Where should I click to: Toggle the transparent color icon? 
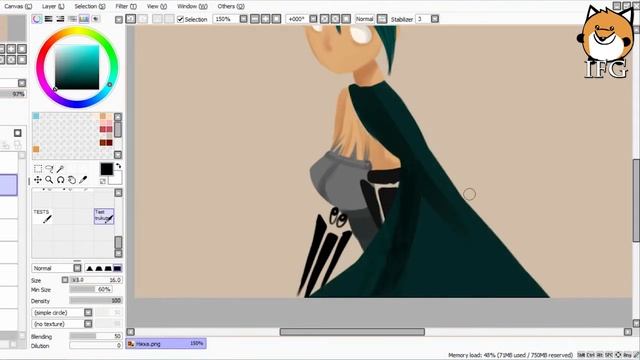pyautogui.click(x=103, y=181)
